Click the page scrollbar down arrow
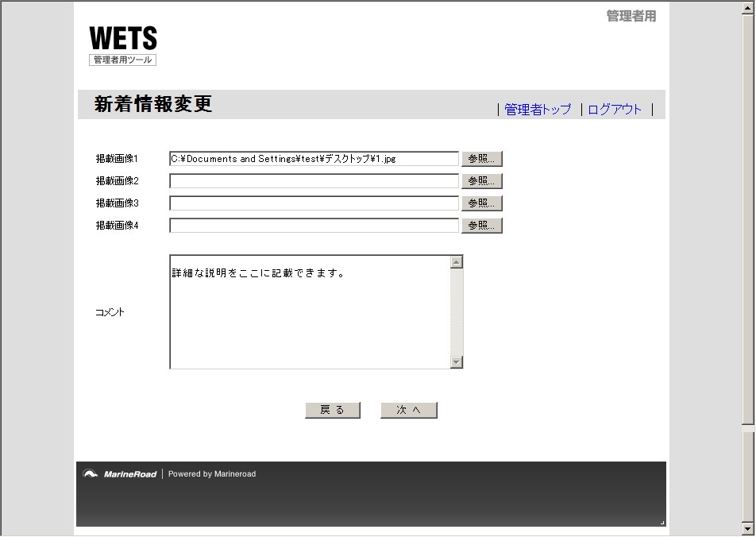This screenshot has height=537, width=756. (x=747, y=529)
